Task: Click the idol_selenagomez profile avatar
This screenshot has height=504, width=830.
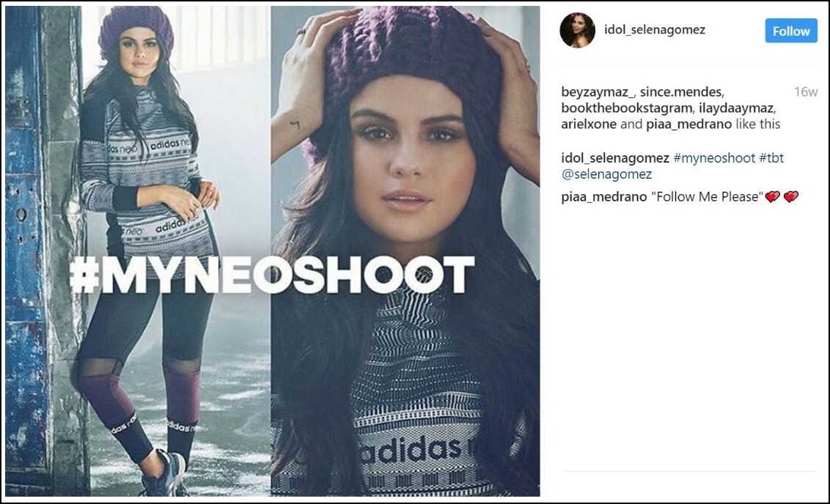Action: [x=578, y=30]
